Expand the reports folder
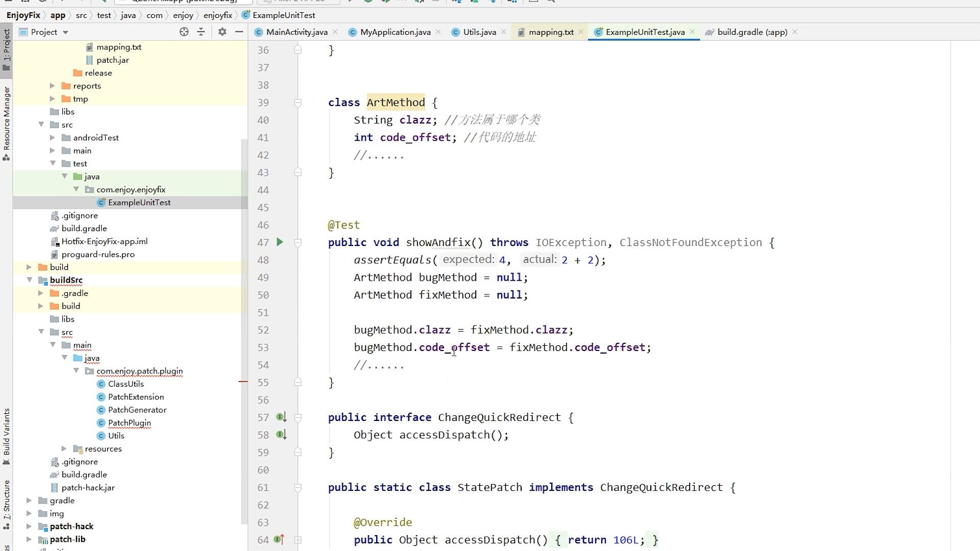The height and width of the screenshot is (551, 980). point(52,86)
